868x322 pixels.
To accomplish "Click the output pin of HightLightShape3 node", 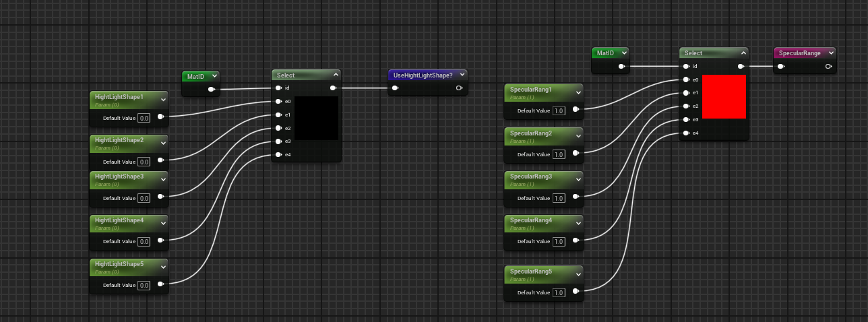I will [x=160, y=197].
